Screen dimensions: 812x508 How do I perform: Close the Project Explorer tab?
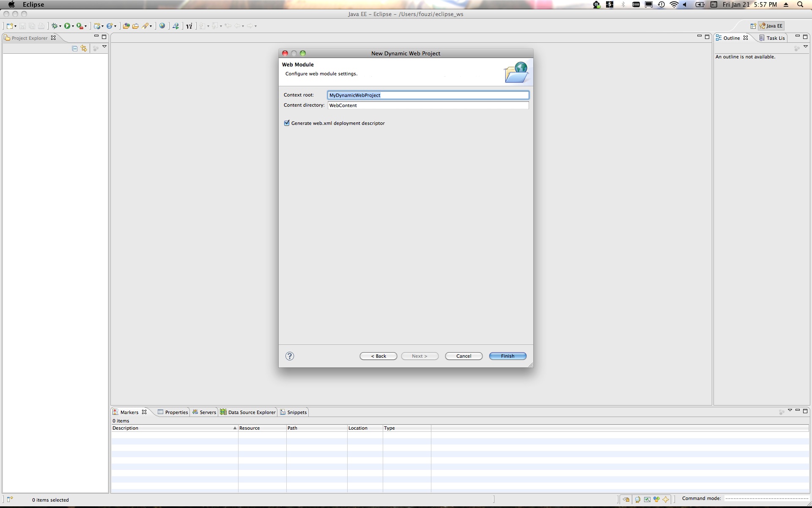pyautogui.click(x=53, y=38)
